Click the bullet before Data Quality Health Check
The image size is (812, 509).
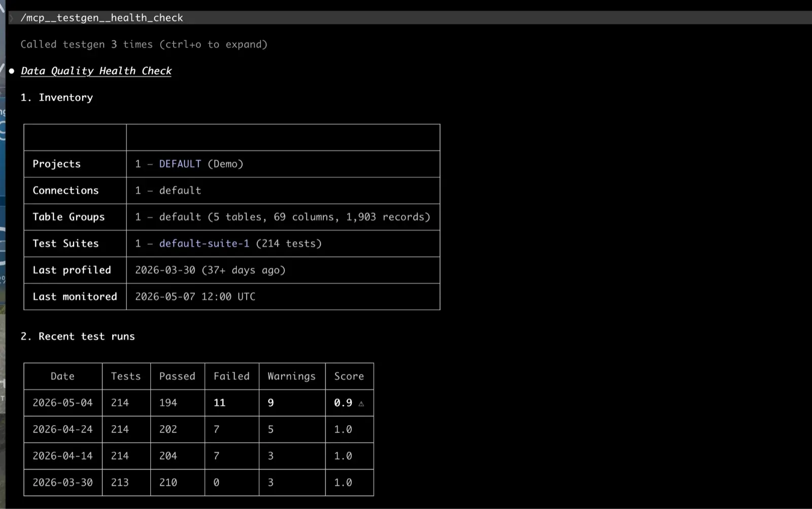coord(11,71)
